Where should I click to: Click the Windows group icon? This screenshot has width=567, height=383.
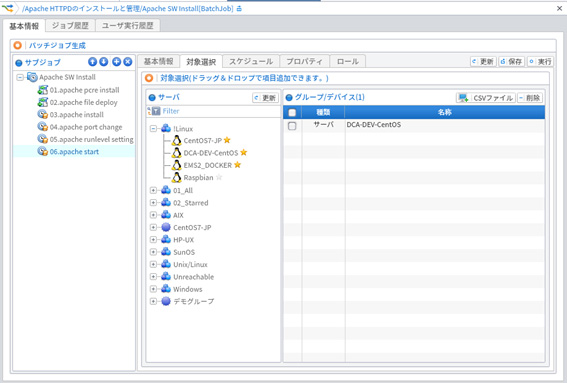[x=166, y=289]
